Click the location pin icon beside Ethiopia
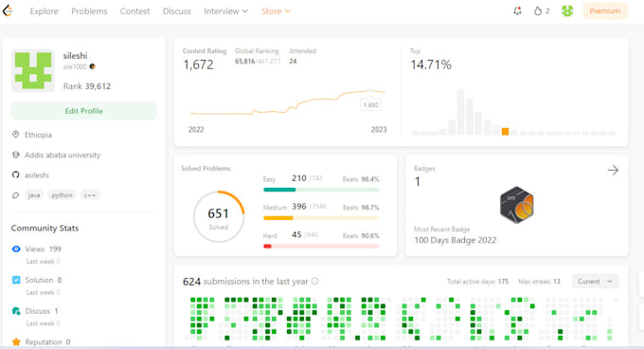The image size is (644, 349). 15,135
